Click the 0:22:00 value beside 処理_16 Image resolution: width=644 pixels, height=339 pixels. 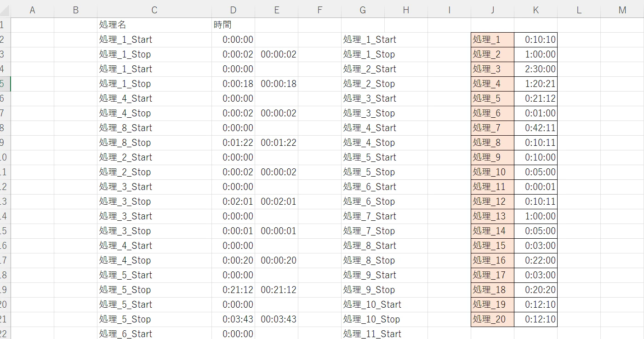click(536, 260)
